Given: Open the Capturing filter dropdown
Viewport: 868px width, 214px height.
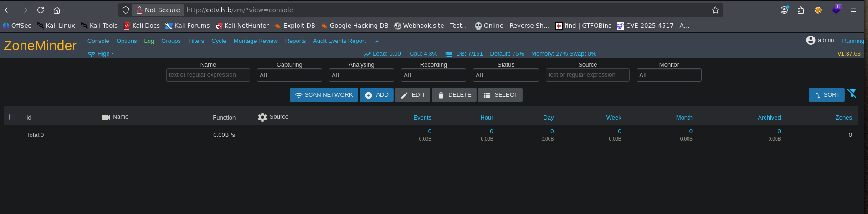Looking at the screenshot, I should pyautogui.click(x=289, y=75).
